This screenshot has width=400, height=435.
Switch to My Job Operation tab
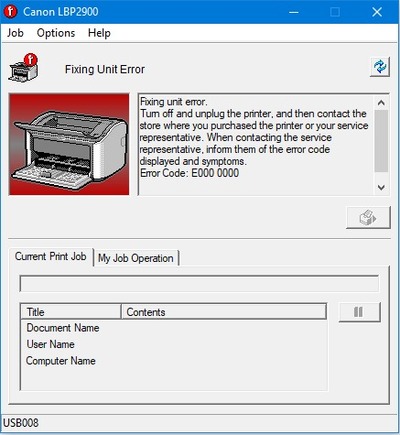tap(136, 258)
